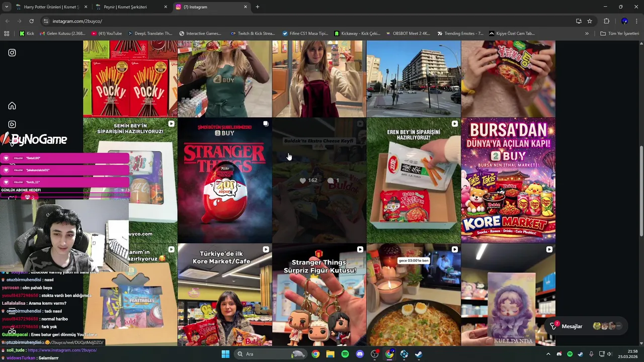This screenshot has width=644, height=362.
Task: Expand the hidden bookmarks overflow chevron
Action: 587,34
